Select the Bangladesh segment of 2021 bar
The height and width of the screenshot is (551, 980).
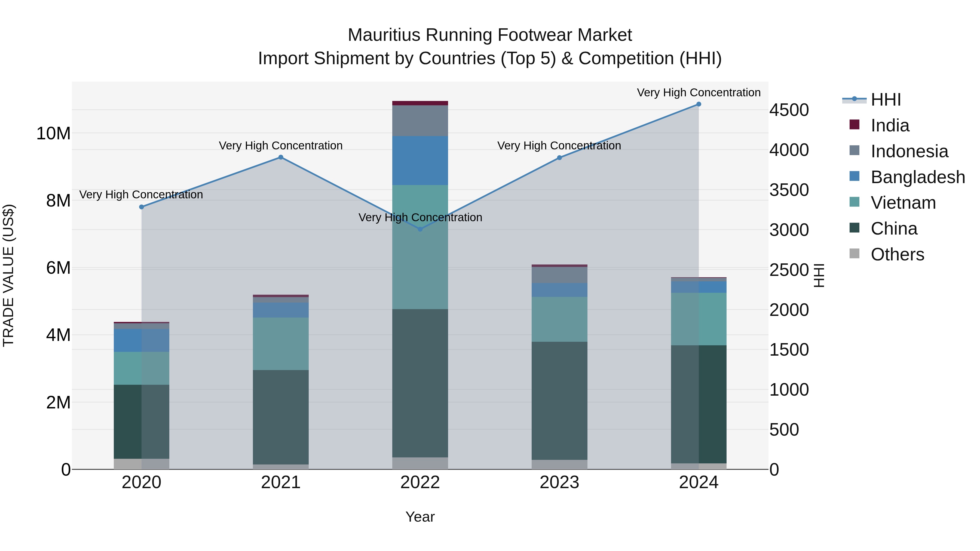[281, 310]
